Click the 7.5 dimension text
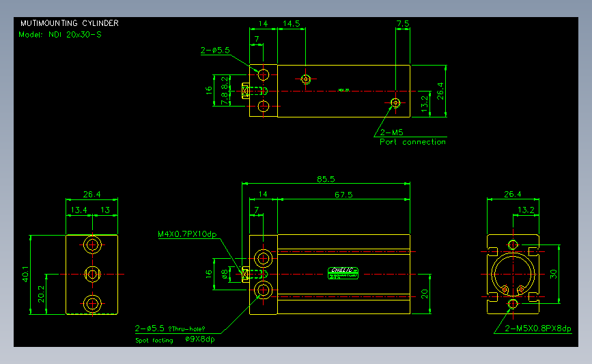 tap(402, 23)
